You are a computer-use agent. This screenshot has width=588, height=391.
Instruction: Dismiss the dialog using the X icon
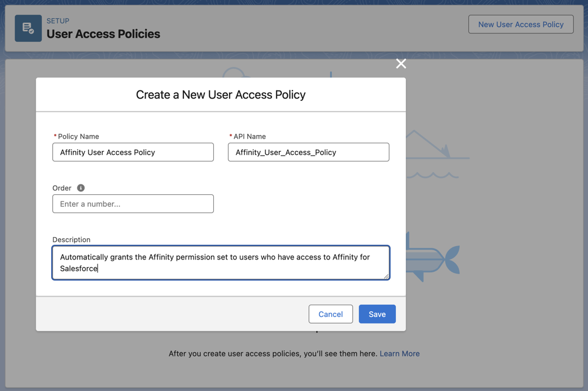(x=401, y=63)
